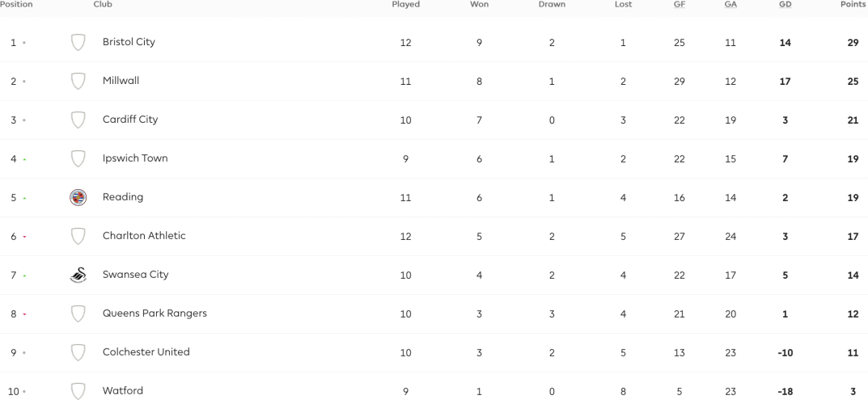The image size is (868, 404).
Task: Click the Swansea City swan crest
Action: click(x=78, y=275)
